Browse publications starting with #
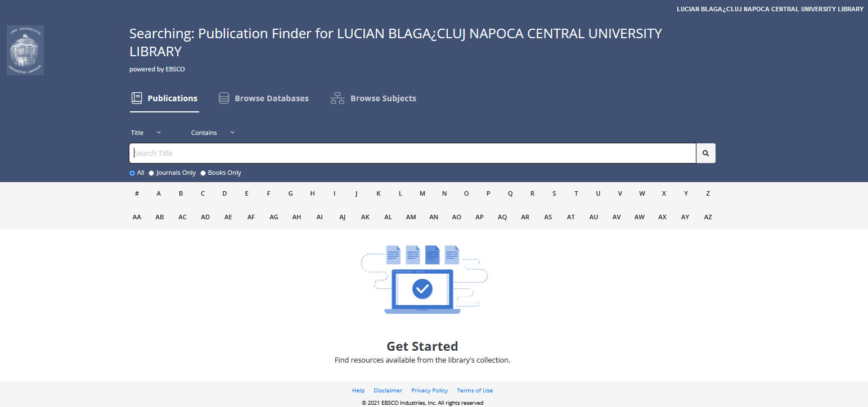 [137, 193]
